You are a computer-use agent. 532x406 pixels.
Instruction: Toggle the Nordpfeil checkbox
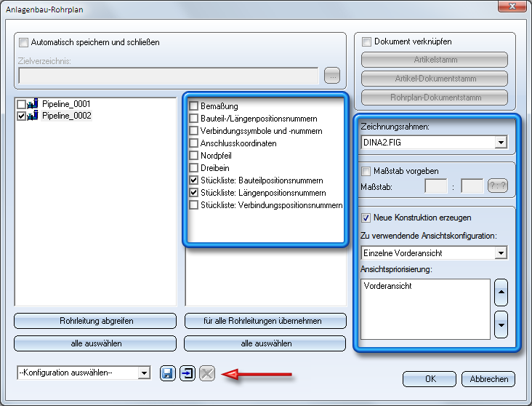click(194, 156)
